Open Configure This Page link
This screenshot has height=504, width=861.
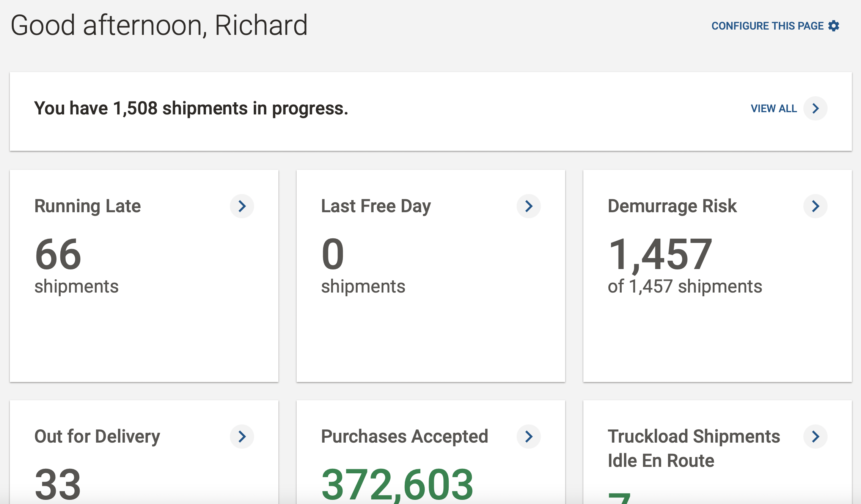[775, 26]
